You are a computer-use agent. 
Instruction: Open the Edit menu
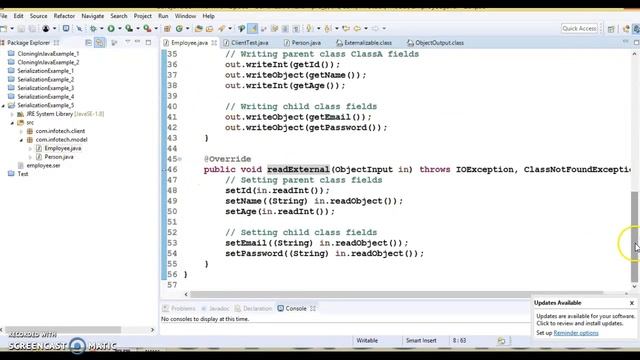pos(18,16)
